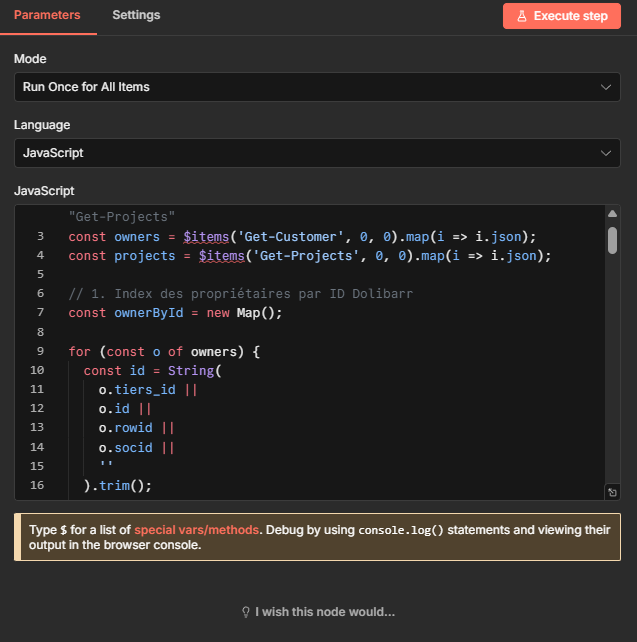Screen dimensions: 637x642
Task: Click line 4 'const projects' code
Action: 310,256
